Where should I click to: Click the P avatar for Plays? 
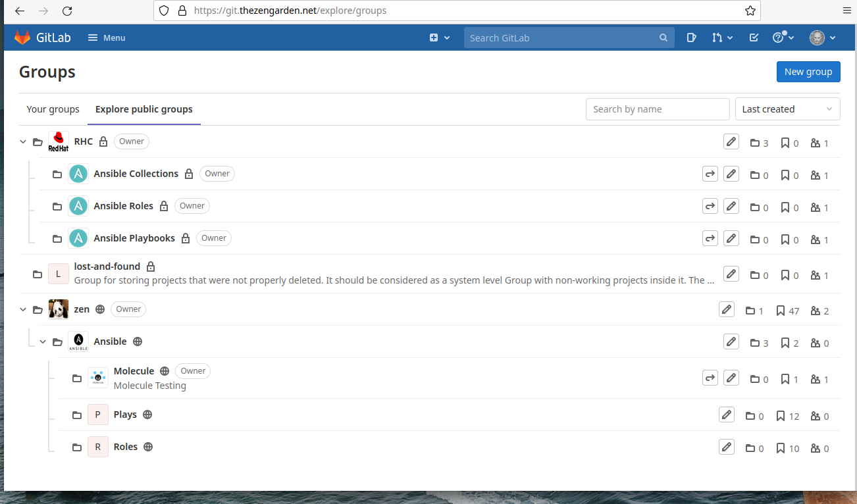(x=98, y=415)
